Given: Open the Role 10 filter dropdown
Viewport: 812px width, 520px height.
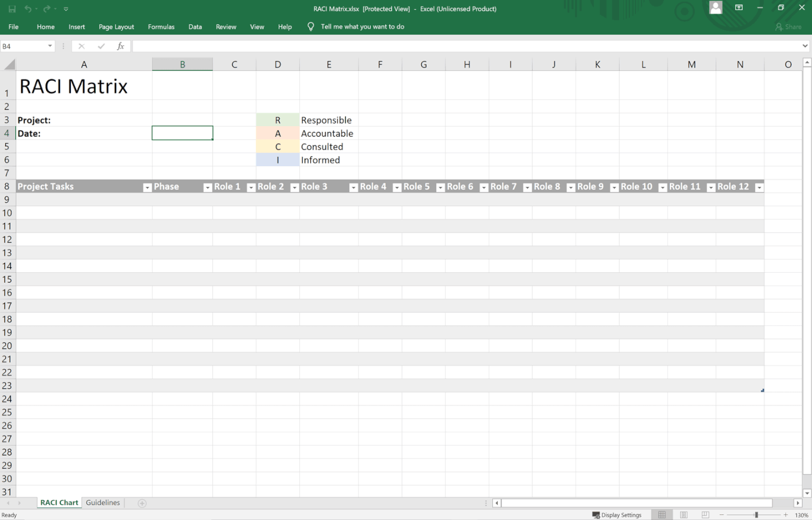Looking at the screenshot, I should point(663,188).
